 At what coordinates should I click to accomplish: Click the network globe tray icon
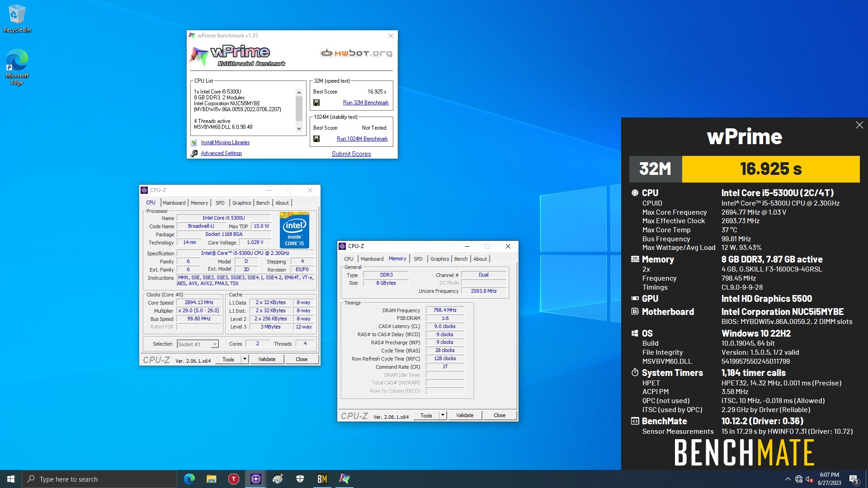coord(799,479)
